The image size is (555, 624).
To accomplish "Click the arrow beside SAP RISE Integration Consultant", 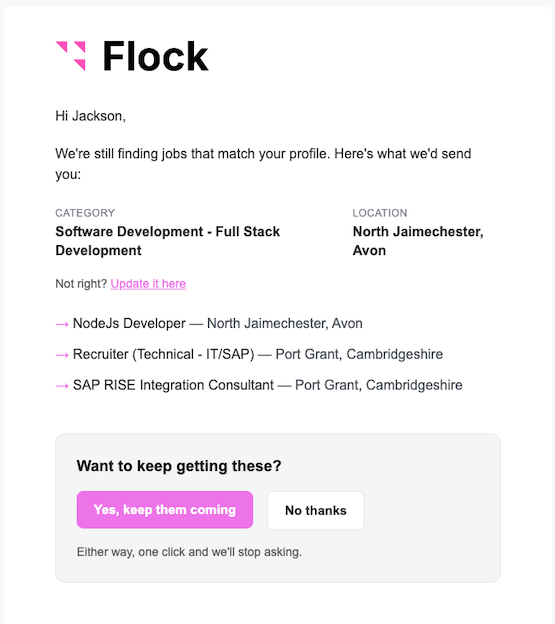I will (x=62, y=386).
